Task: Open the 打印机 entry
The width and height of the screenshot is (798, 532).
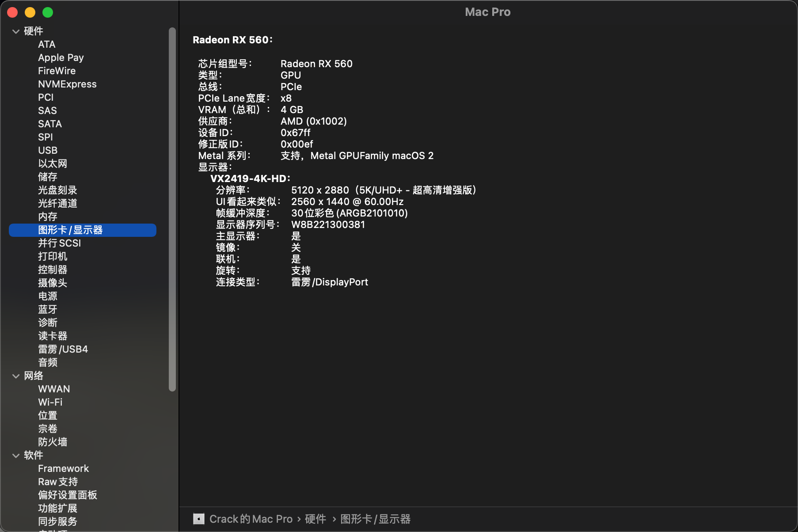Action: tap(53, 256)
